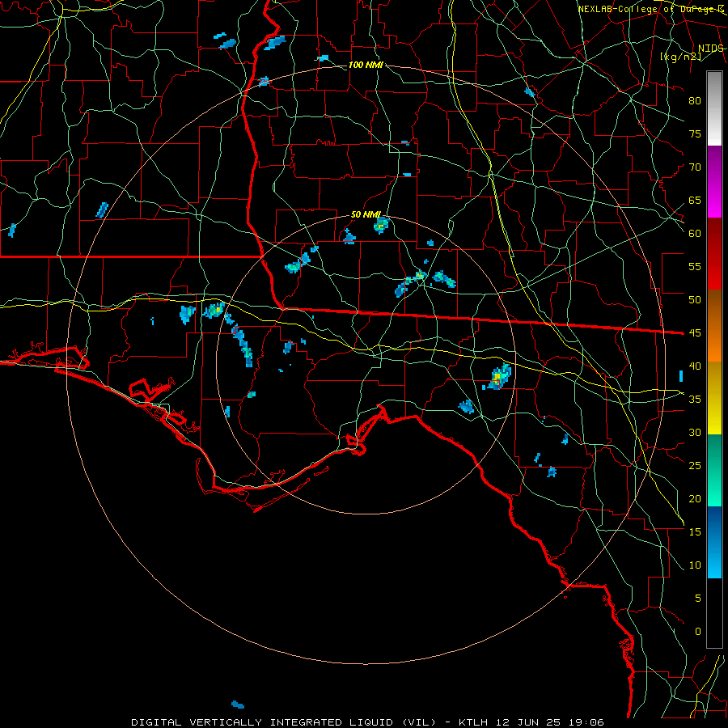This screenshot has height=728, width=728.
Task: Click the green segment of the color scale
Action: (714, 470)
